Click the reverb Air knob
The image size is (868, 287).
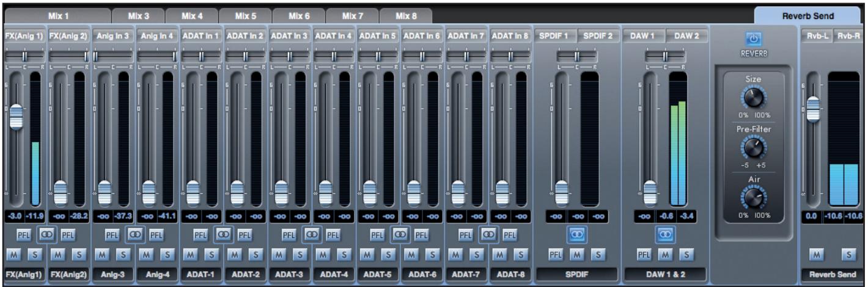point(753,197)
